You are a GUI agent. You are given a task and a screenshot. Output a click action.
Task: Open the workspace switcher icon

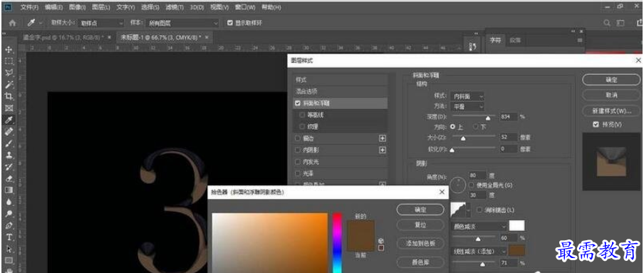pos(621,23)
